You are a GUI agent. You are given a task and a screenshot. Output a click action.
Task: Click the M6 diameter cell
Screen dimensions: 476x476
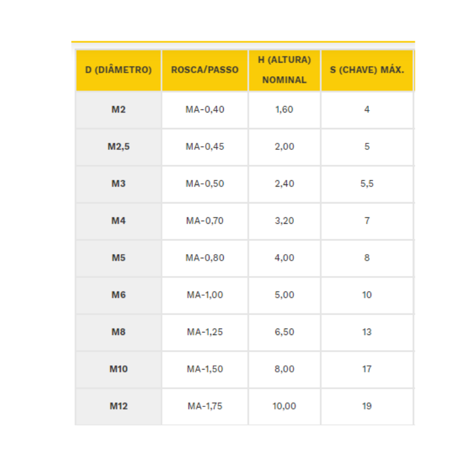118,295
